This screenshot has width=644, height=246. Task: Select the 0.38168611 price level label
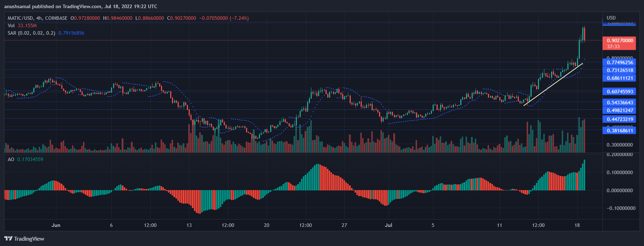coord(619,131)
